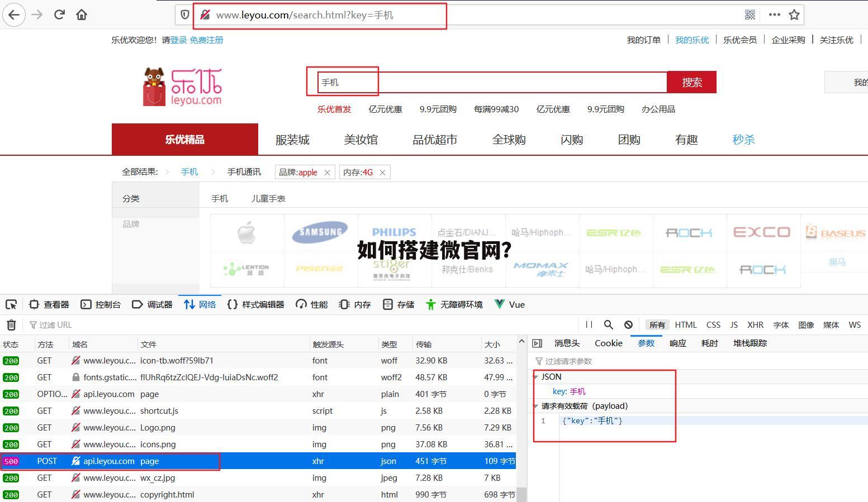The width and height of the screenshot is (868, 502).
Task: Toggle the XHR request filter
Action: pos(756,324)
